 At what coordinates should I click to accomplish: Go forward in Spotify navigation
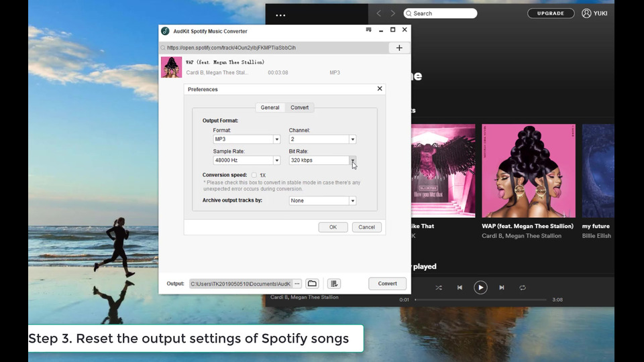392,13
